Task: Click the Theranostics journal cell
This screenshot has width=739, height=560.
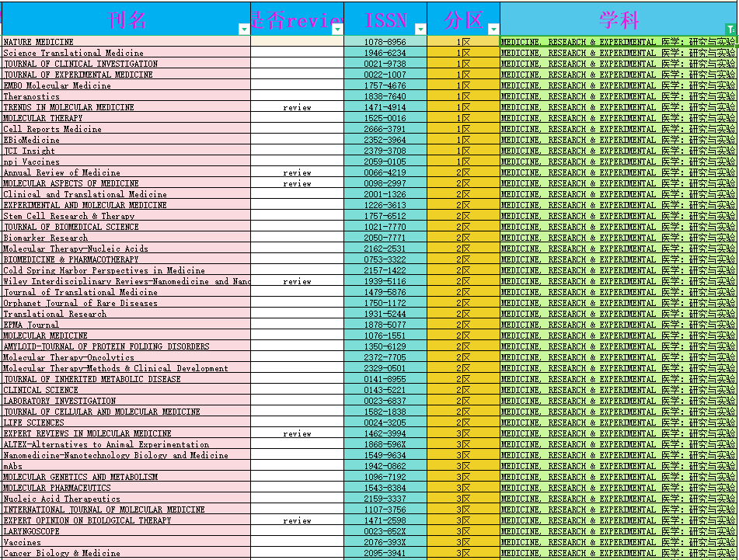Action: (x=127, y=96)
